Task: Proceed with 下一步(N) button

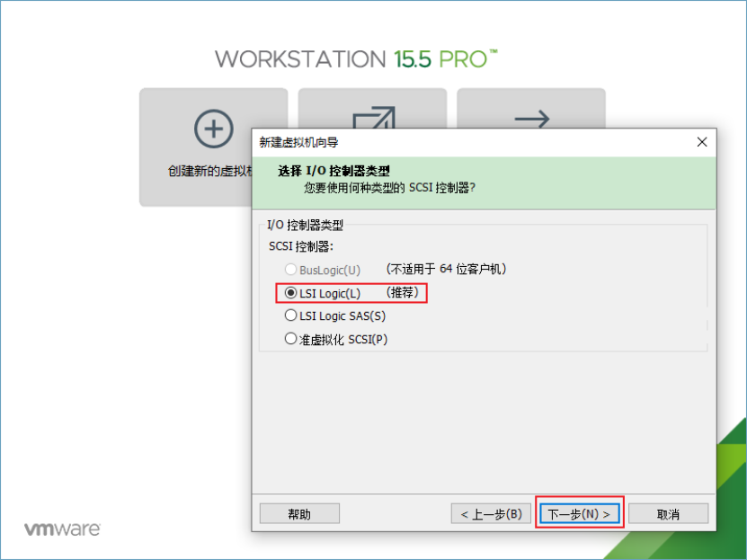Action: [x=579, y=514]
